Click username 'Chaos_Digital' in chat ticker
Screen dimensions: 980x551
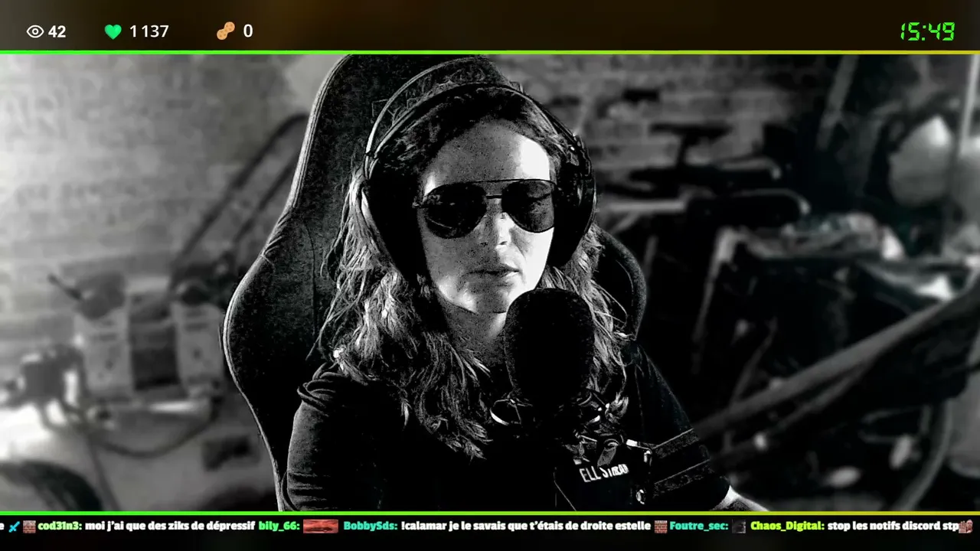(x=787, y=527)
